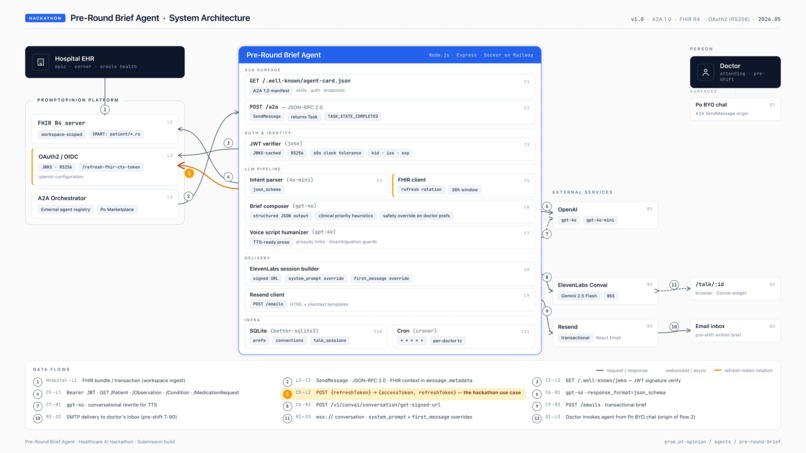Click the WSS tag under ElevenLabs Convai
Image resolution: width=806 pixels, height=453 pixels.
(611, 296)
